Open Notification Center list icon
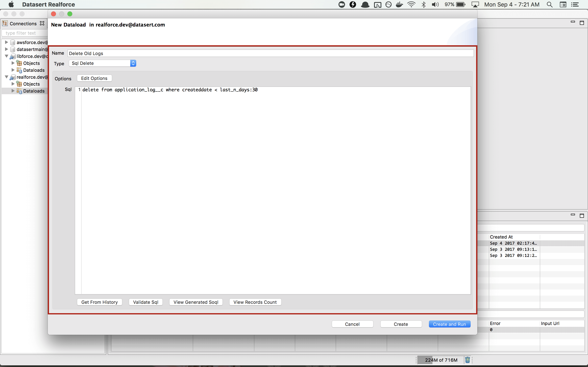The image size is (588, 367). click(575, 5)
